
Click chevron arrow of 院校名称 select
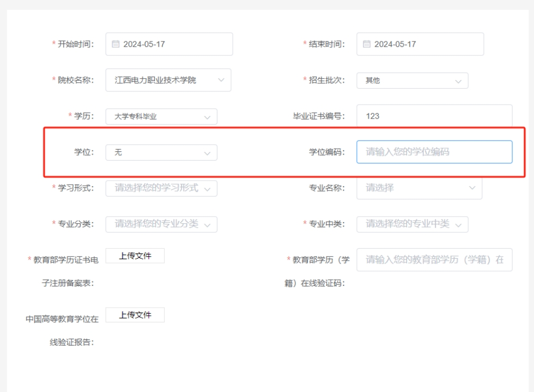pos(221,81)
